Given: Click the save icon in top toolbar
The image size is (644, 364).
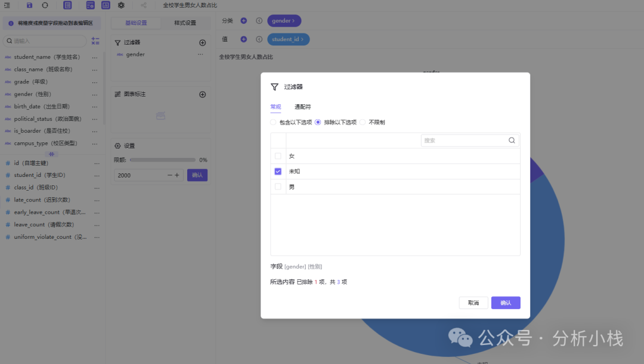Looking at the screenshot, I should click(29, 5).
